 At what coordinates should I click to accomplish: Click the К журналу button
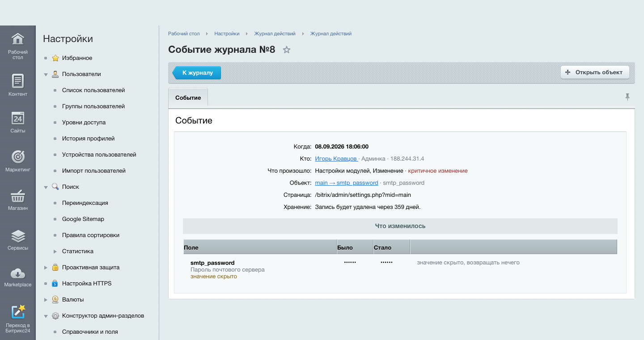[x=197, y=72]
